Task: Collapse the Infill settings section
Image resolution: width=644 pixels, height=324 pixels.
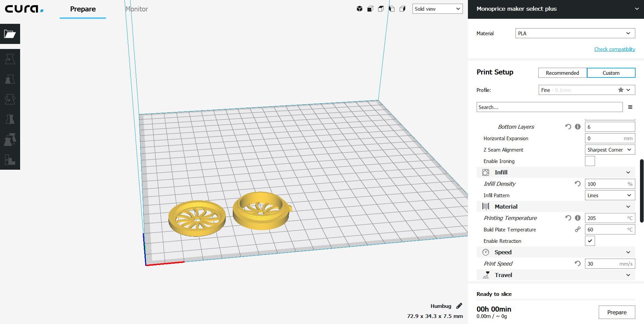Action: [x=556, y=172]
